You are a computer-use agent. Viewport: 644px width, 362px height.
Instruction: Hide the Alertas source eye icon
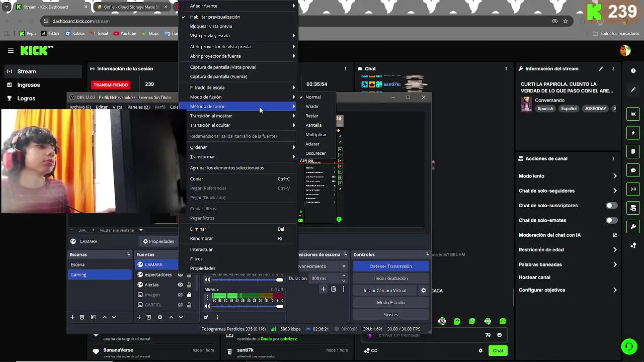(x=180, y=285)
